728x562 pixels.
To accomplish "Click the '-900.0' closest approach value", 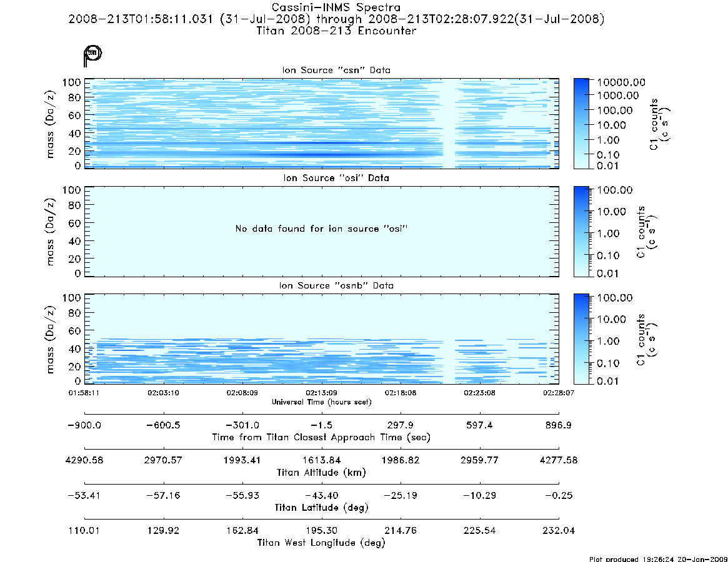I will [x=84, y=425].
